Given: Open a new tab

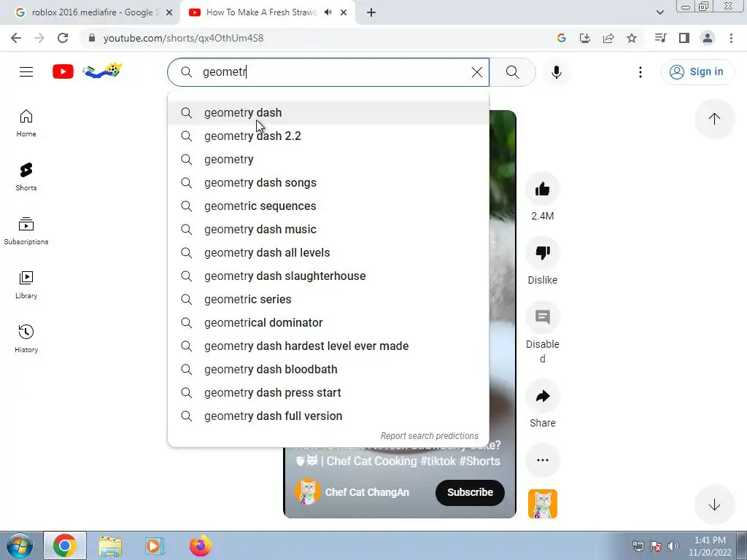Looking at the screenshot, I should 371,12.
